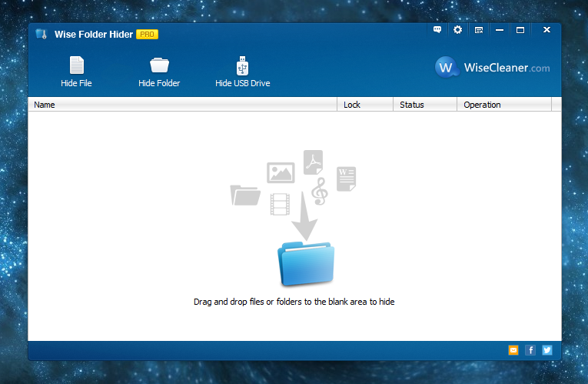
Task: Click the Status column header
Action: (x=425, y=105)
